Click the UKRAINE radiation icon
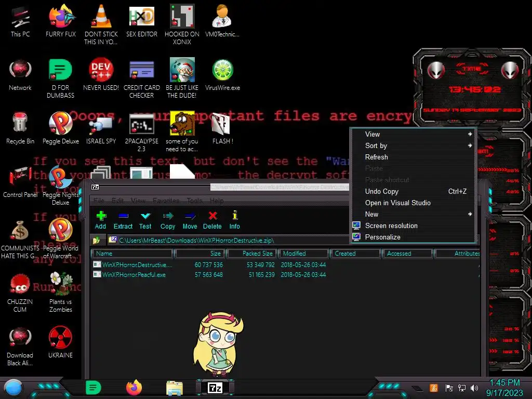The image size is (532, 399). click(x=60, y=342)
